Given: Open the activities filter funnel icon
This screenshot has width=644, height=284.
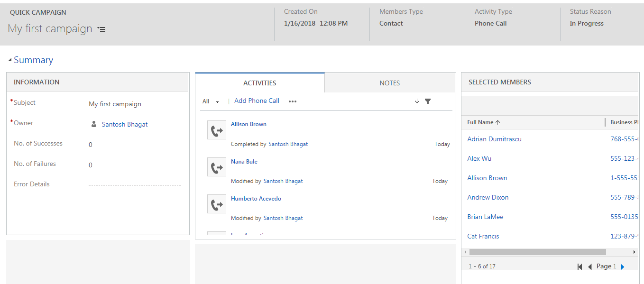Looking at the screenshot, I should (x=428, y=101).
